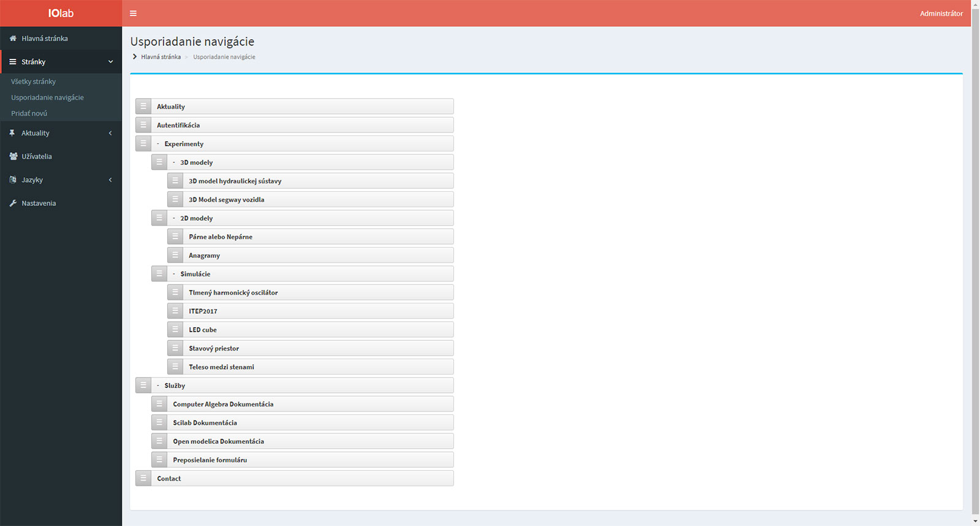
Task: Collapse the Simulácie subtree
Action: coord(174,274)
